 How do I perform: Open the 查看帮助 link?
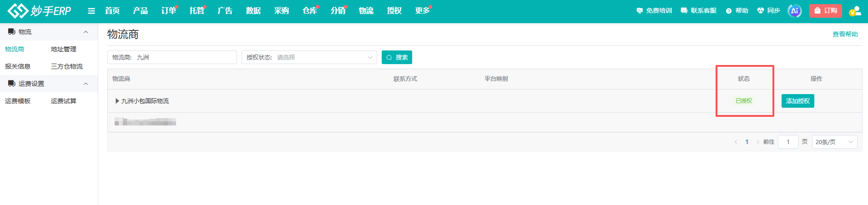tap(845, 34)
